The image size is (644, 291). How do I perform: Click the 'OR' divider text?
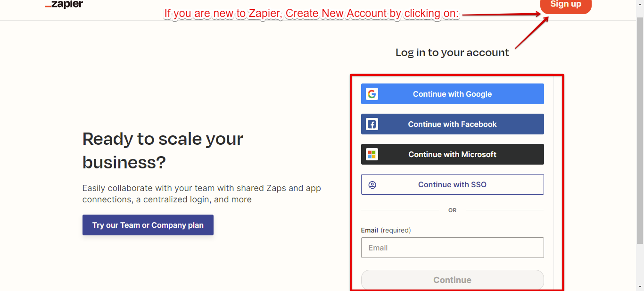coord(452,210)
